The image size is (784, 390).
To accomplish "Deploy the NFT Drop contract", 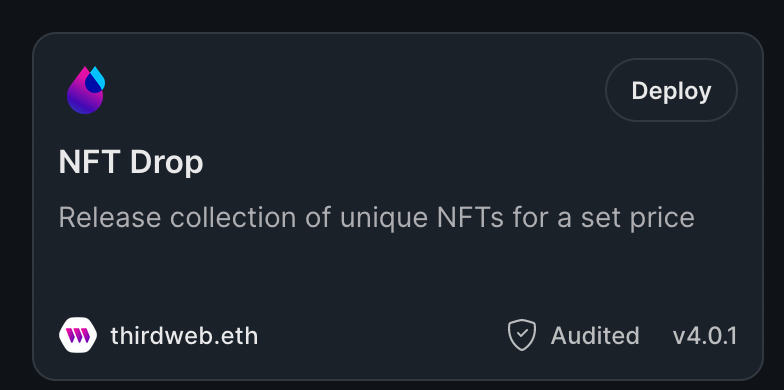I will tap(671, 90).
